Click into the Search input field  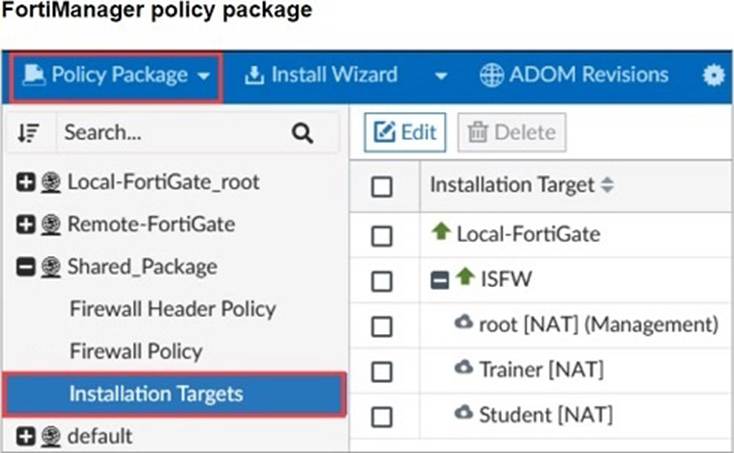coord(173,133)
